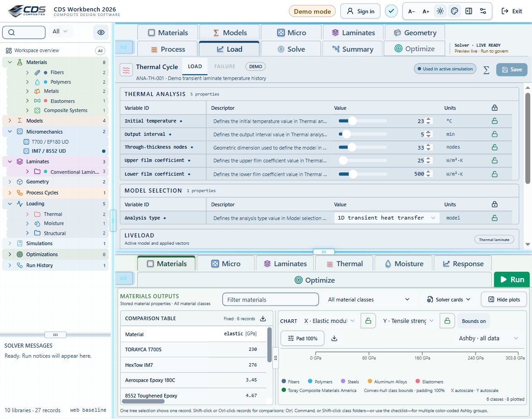Click the Metals cube icon in tree

click(x=38, y=91)
